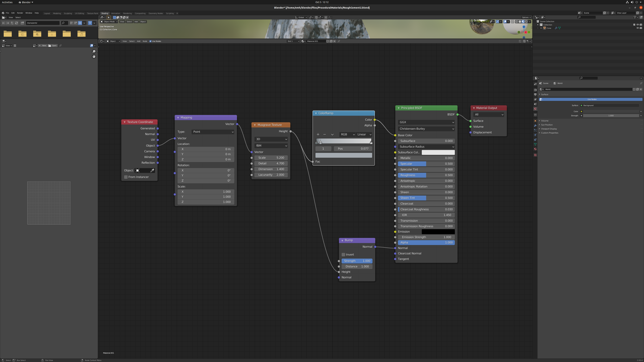
Task: Click the Subsurface Color white swatch
Action: pyautogui.click(x=438, y=152)
